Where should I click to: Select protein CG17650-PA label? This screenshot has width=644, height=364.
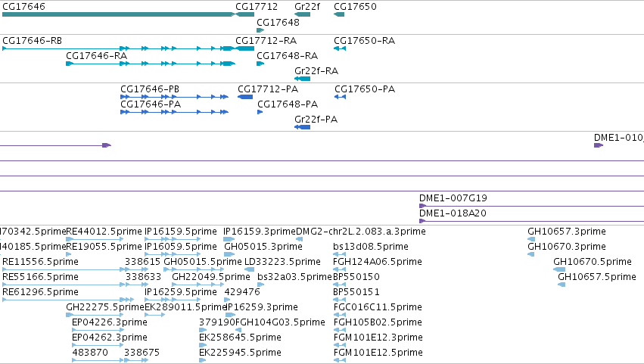(365, 89)
